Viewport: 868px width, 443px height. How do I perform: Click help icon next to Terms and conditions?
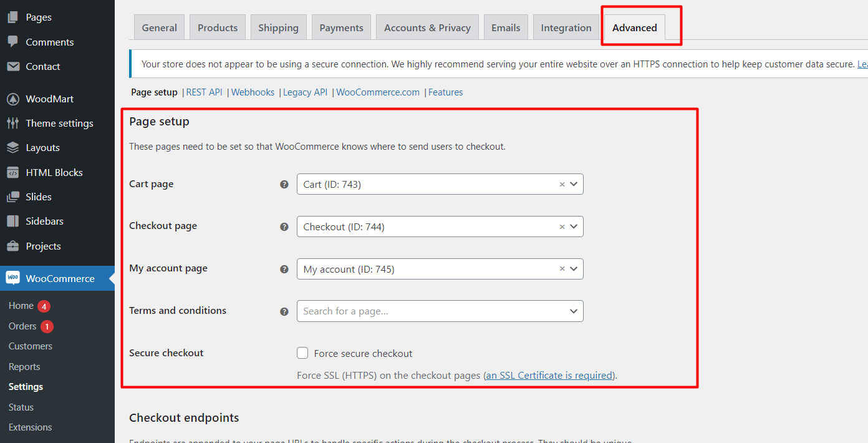click(x=284, y=312)
